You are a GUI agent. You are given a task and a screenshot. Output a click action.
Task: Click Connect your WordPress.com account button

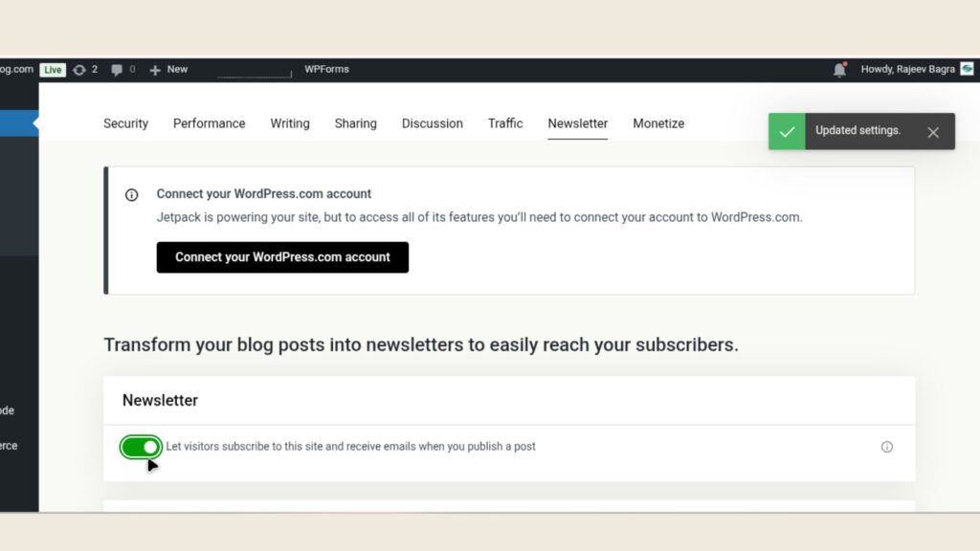point(282,257)
